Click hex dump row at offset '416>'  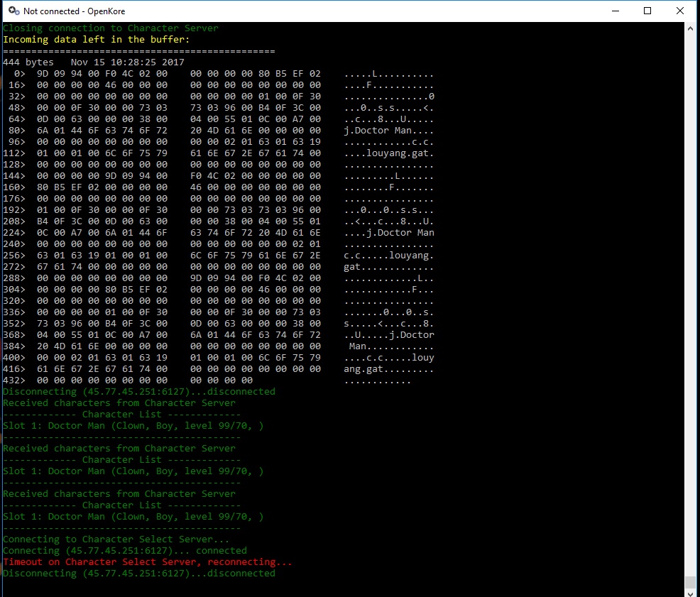[x=219, y=369]
